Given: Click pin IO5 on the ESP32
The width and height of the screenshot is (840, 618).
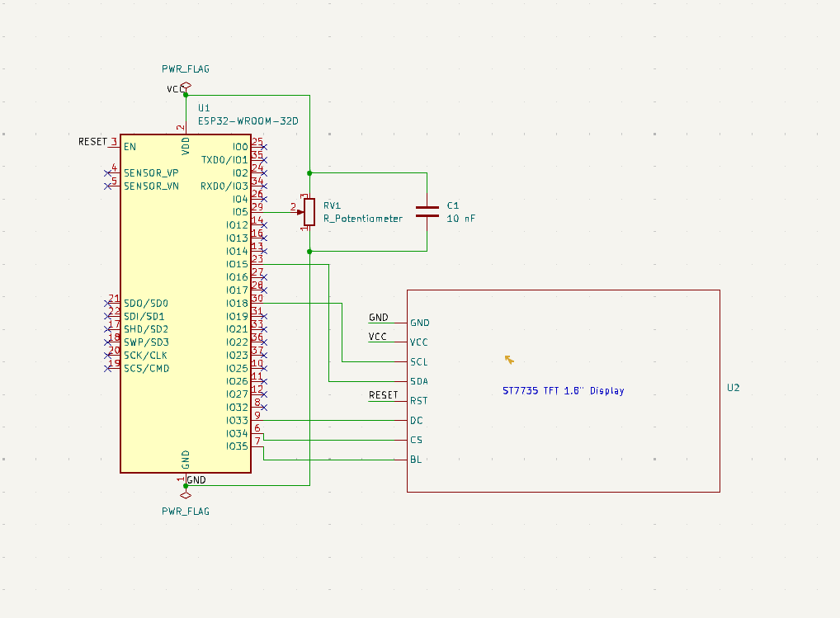Looking at the screenshot, I should pos(239,210).
